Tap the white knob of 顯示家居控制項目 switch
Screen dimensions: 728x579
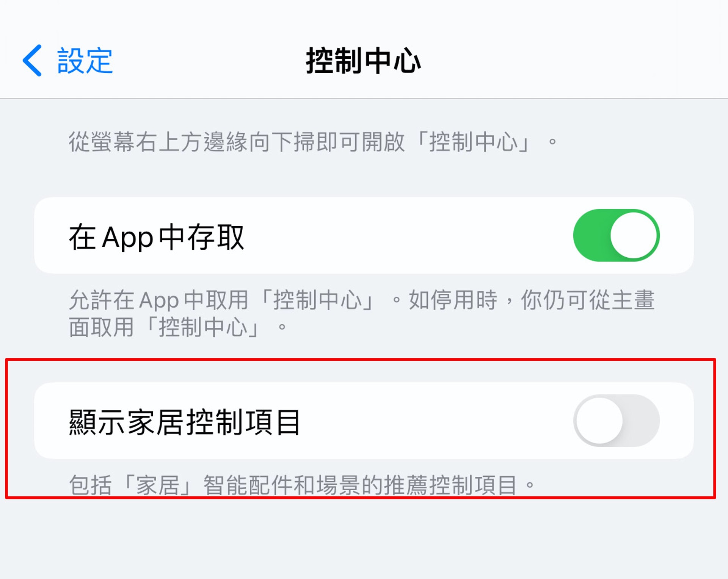tap(599, 421)
